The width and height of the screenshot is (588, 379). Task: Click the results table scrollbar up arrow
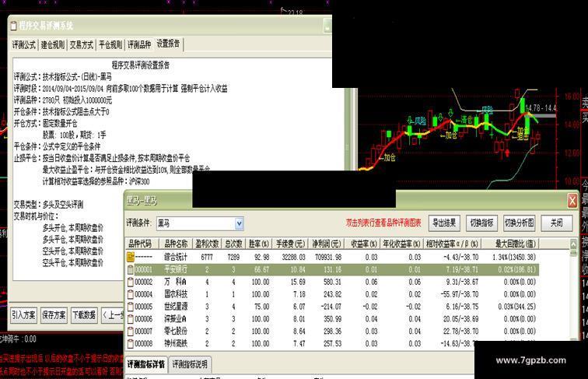(x=573, y=244)
